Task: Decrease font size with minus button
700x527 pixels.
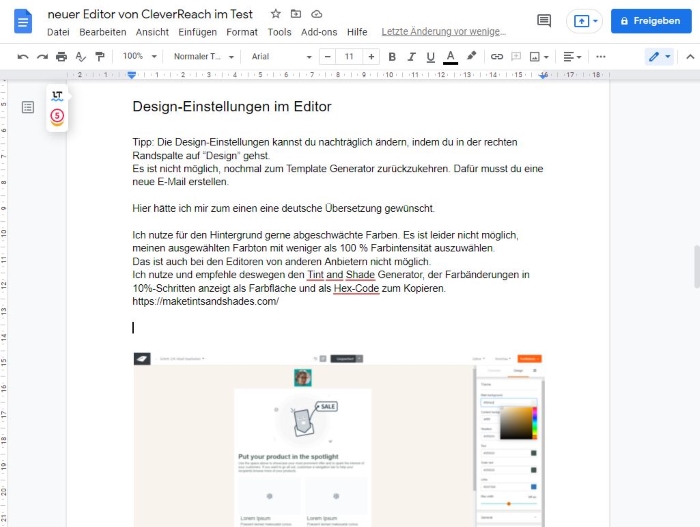Action: click(x=328, y=57)
